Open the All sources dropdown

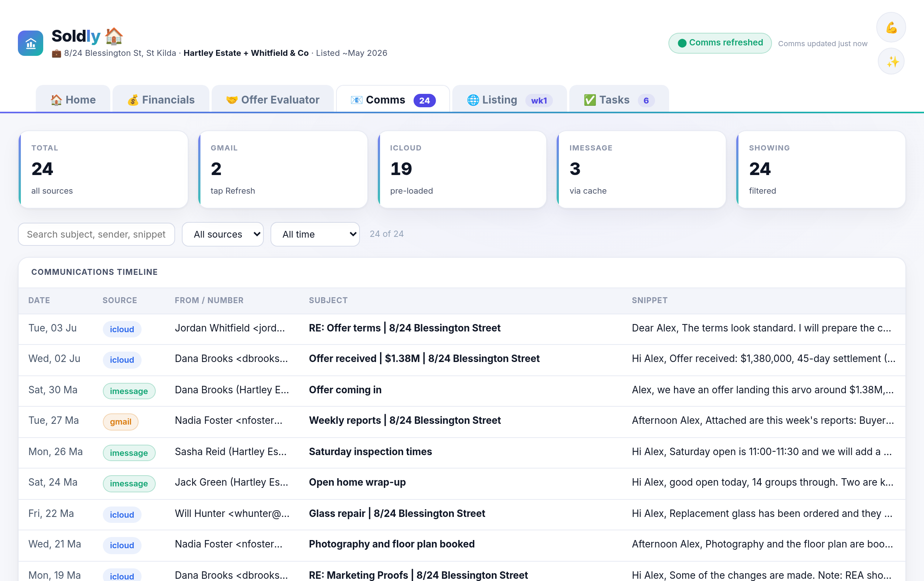[222, 234]
